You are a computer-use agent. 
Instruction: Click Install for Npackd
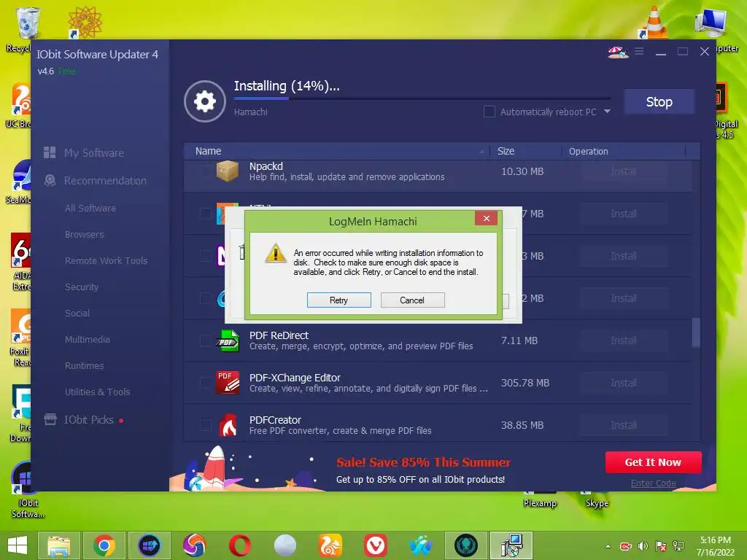pos(624,171)
